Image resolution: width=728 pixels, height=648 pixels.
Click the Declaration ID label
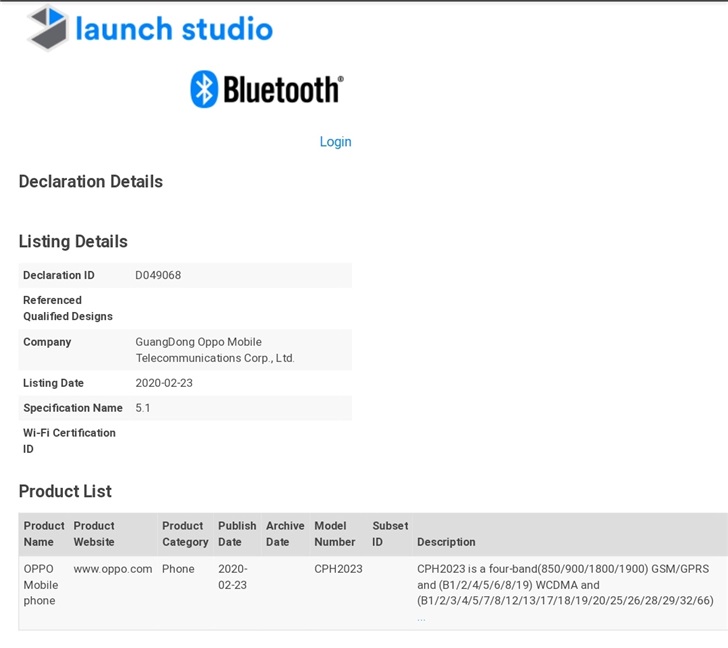point(58,275)
